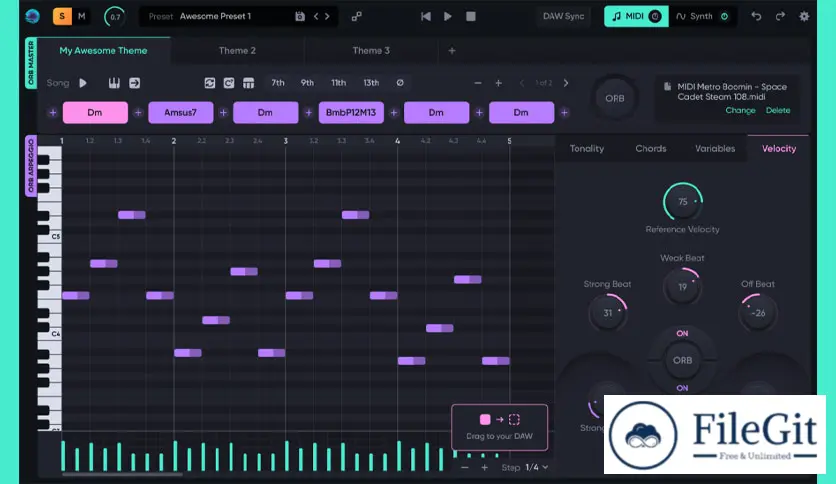Toggle the 13th chord extension
Image resolution: width=836 pixels, height=484 pixels.
pyautogui.click(x=371, y=83)
